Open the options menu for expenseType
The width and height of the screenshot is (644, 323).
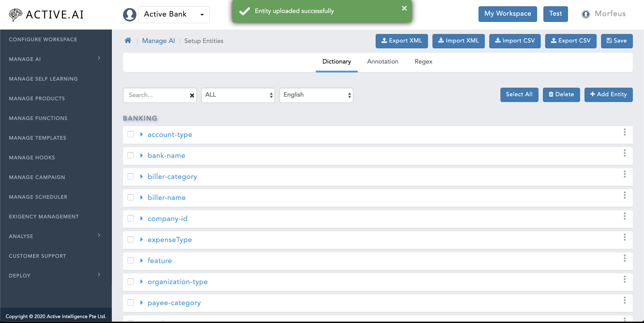click(625, 237)
